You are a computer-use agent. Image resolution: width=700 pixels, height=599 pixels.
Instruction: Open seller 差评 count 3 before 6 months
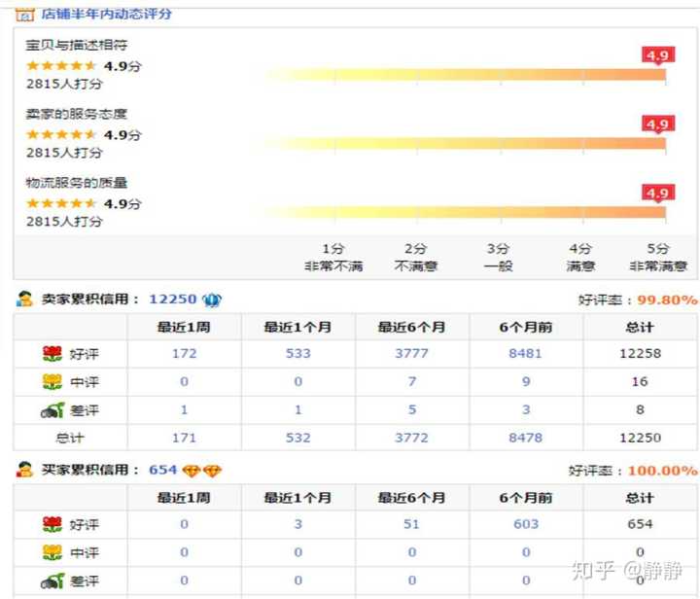tap(526, 409)
